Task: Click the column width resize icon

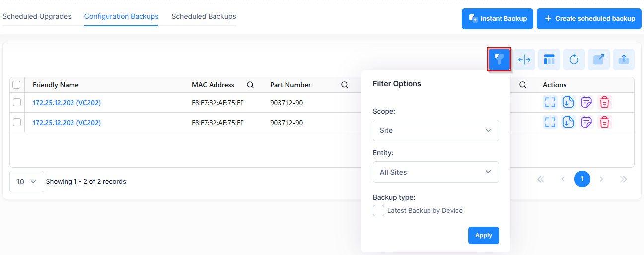Action: [524, 60]
